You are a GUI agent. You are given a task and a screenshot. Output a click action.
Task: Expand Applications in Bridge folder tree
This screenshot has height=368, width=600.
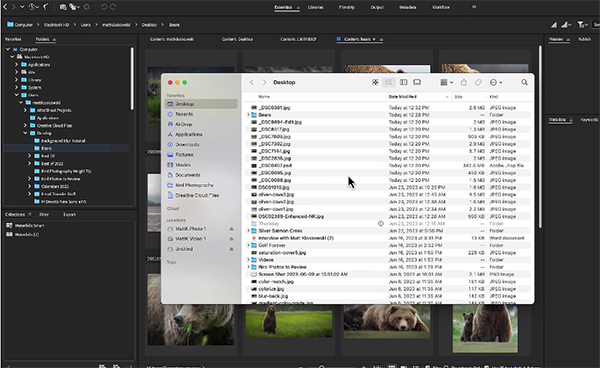(16, 65)
